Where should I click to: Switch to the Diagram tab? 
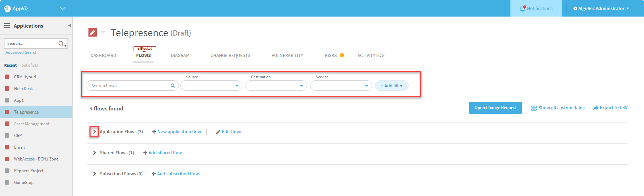(x=180, y=55)
